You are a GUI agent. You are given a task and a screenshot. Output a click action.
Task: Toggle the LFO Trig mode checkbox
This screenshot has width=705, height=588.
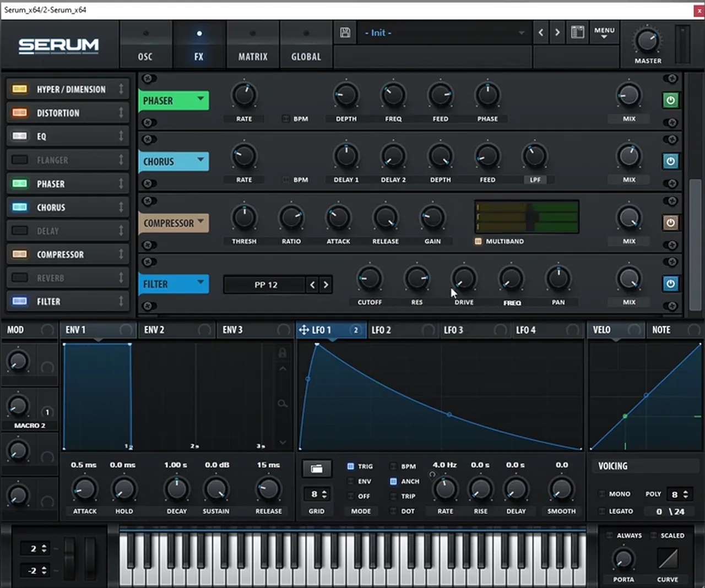coord(351,466)
